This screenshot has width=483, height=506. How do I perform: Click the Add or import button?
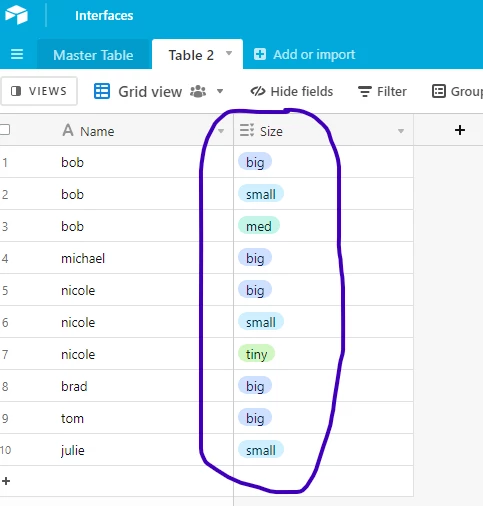tap(304, 54)
